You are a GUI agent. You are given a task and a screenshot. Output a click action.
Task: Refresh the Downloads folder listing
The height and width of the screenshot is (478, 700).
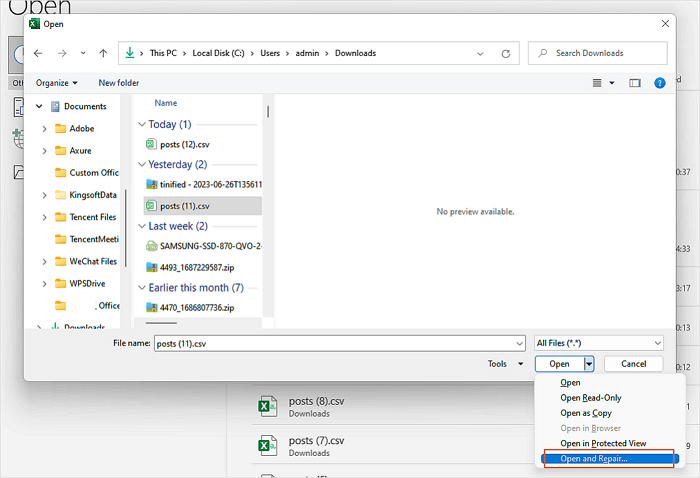point(506,54)
